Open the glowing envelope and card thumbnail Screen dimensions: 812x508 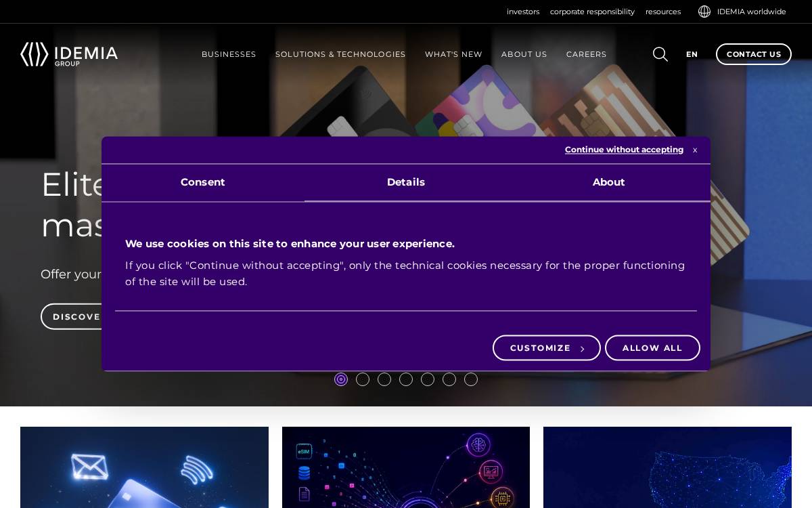coord(144,467)
